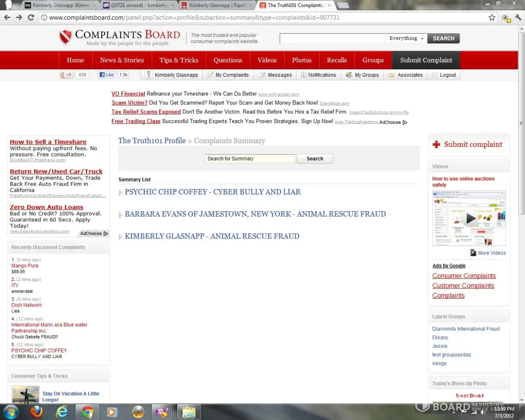Expand PSYCHIC CHIP COFFEY summary arrow
This screenshot has height=420, width=525.
[x=121, y=192]
